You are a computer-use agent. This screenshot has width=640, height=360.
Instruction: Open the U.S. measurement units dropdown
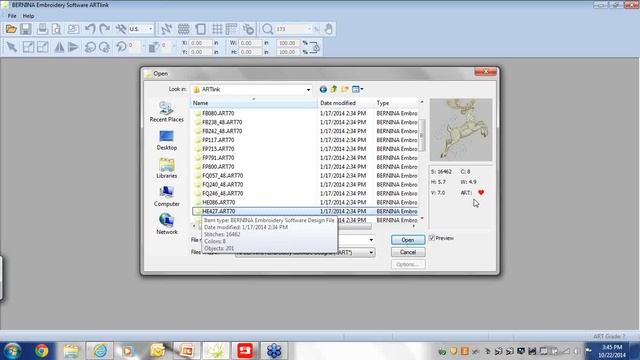pos(150,29)
